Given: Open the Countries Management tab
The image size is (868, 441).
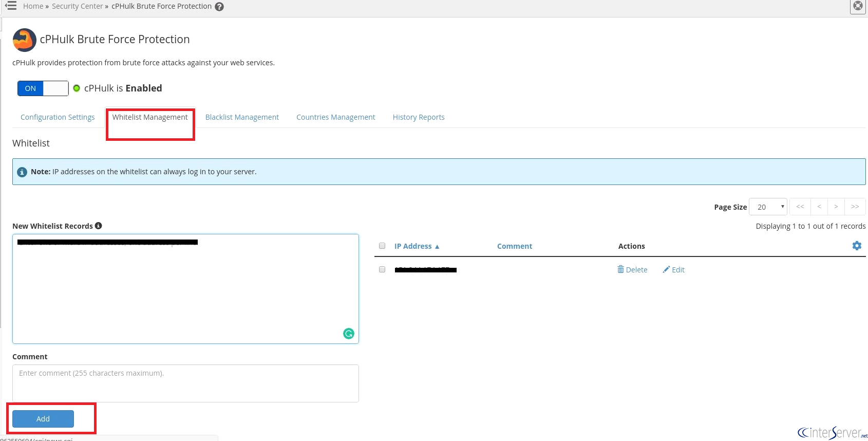Looking at the screenshot, I should tap(336, 117).
